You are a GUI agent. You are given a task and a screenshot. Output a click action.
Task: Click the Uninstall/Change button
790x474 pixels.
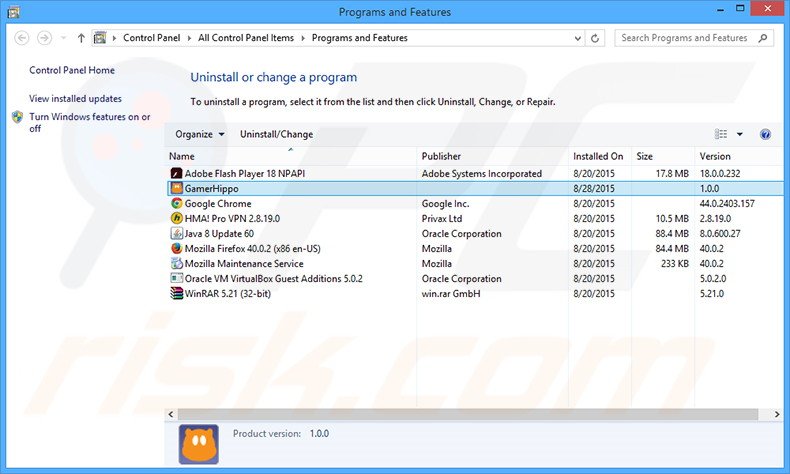point(276,134)
